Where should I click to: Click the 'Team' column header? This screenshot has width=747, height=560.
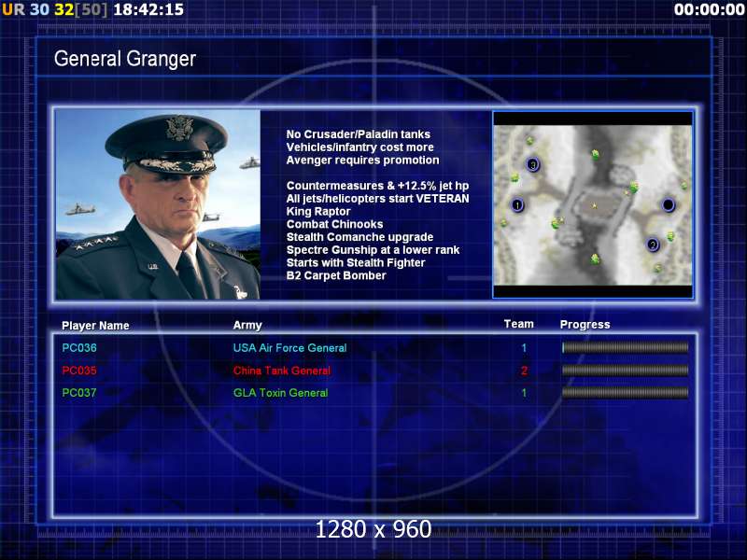click(519, 324)
